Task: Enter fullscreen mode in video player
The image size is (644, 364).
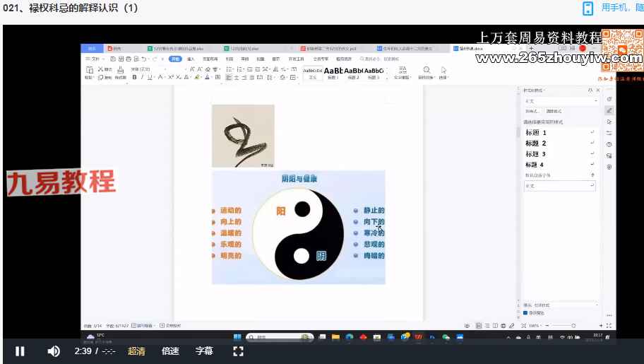Action: point(238,351)
